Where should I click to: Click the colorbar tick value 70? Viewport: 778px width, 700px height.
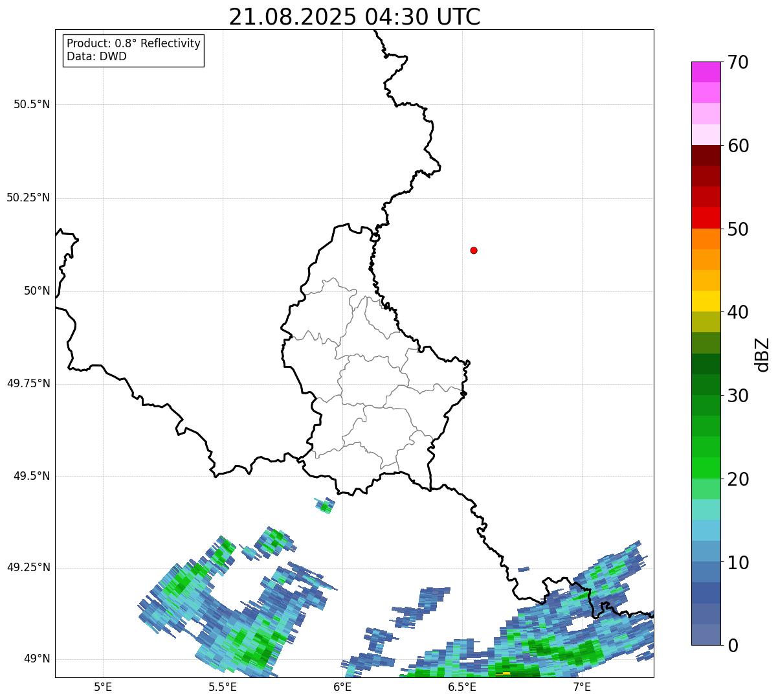click(x=738, y=63)
